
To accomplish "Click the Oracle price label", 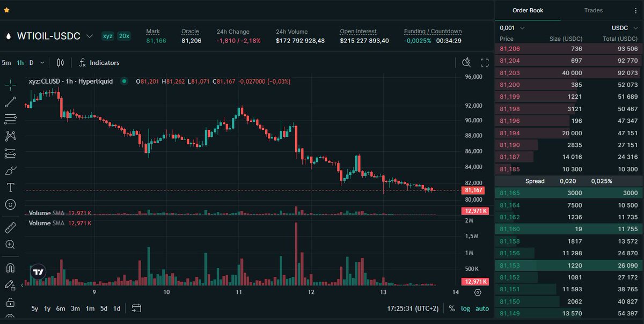I will [190, 32].
